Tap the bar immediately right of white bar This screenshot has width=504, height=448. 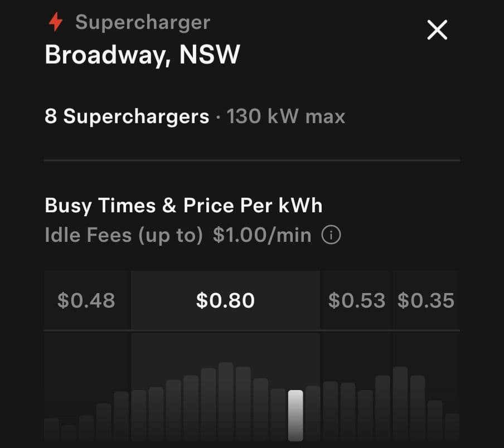(313, 413)
